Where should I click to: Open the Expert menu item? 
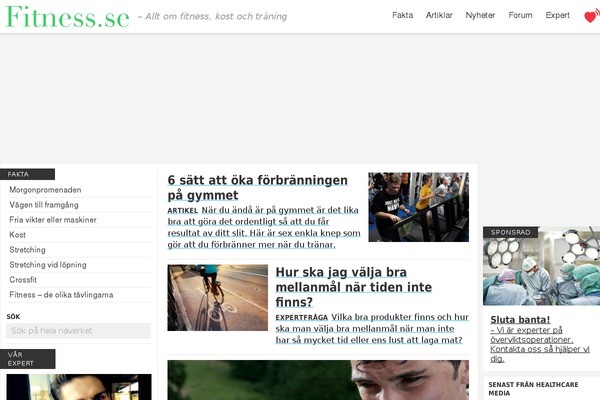pos(558,15)
